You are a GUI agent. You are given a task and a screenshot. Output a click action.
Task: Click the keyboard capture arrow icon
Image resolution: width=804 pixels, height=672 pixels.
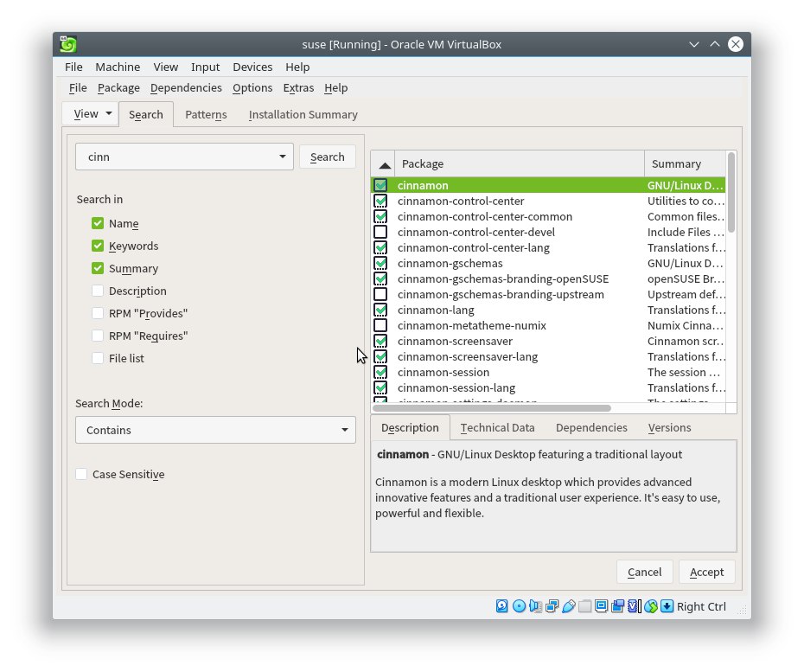(667, 606)
